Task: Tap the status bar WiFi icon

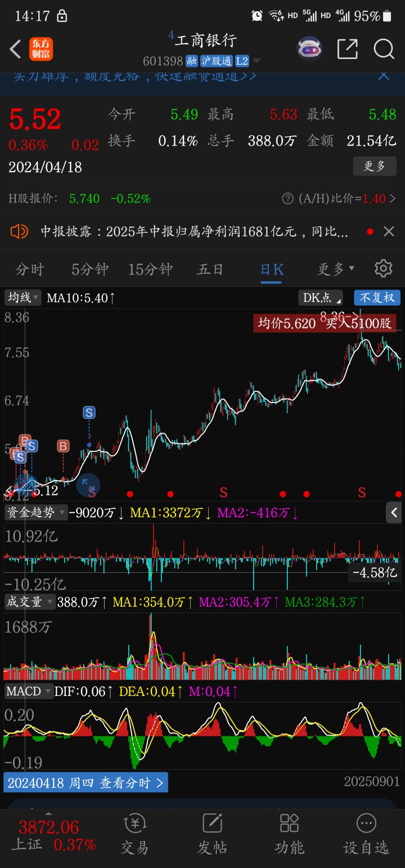Action: (275, 16)
